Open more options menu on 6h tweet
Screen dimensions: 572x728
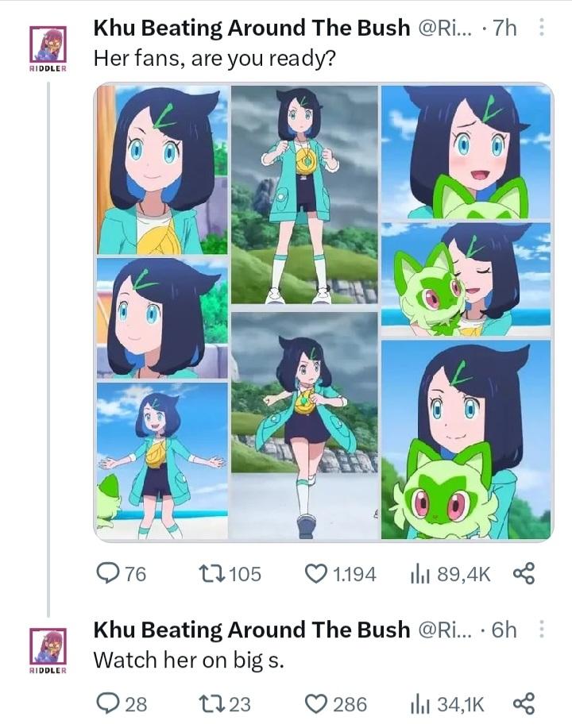coord(541,629)
